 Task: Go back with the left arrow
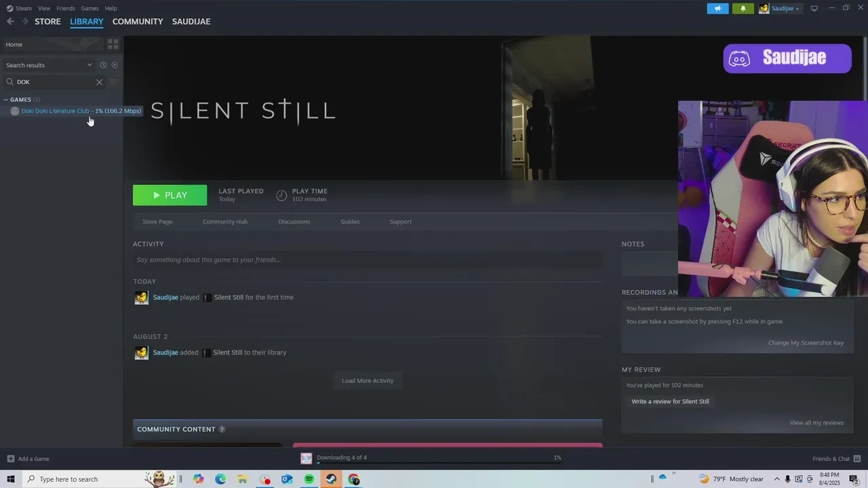[x=10, y=21]
